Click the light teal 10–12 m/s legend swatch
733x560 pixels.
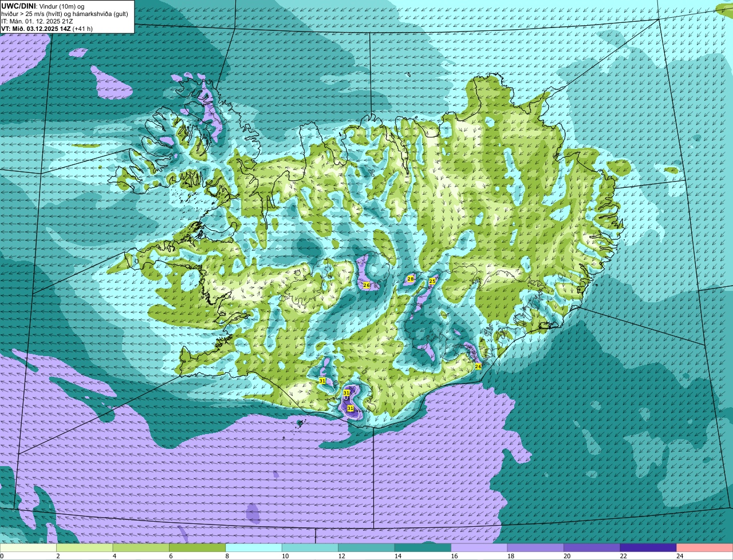(x=310, y=547)
